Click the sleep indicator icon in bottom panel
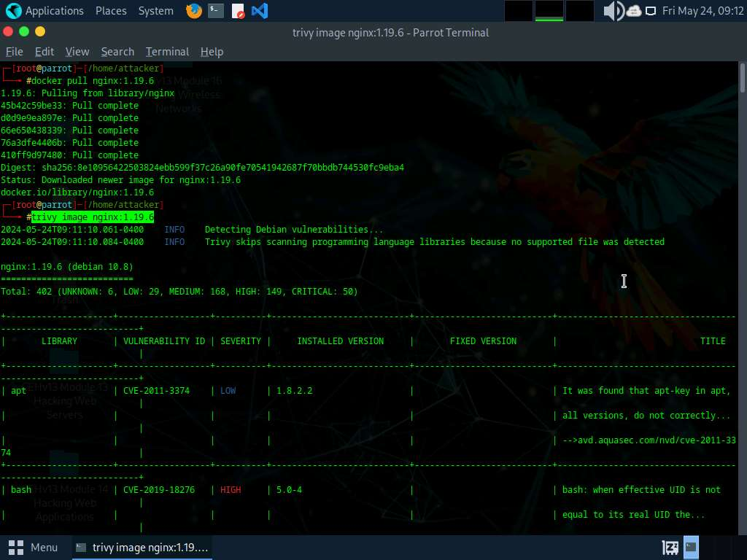The image size is (747, 560). coord(670,547)
